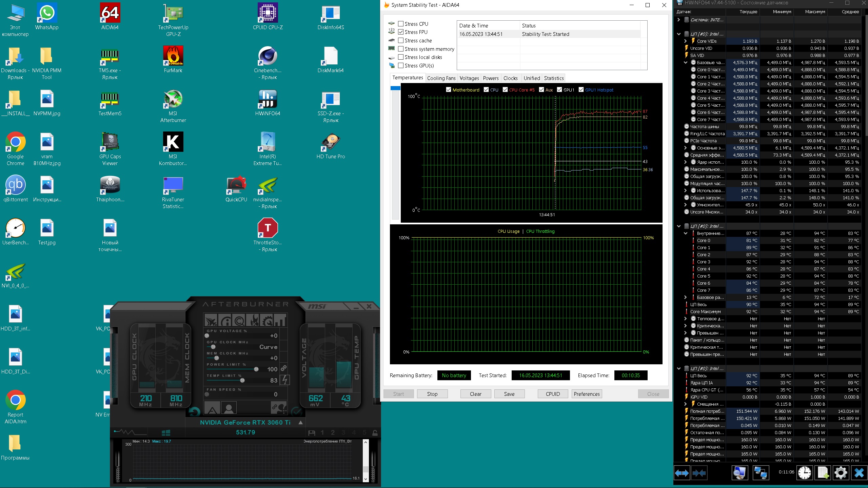Click the Afterburner profile lock icon
This screenshot has height=488, width=868.
[x=375, y=433]
